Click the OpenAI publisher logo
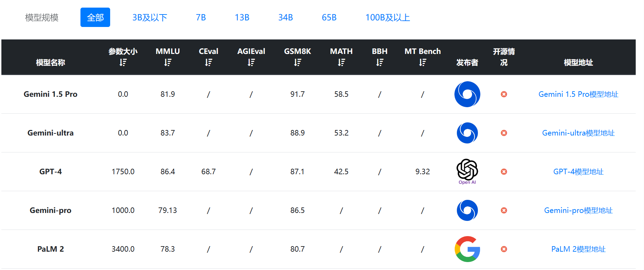644x270 pixels. [467, 172]
